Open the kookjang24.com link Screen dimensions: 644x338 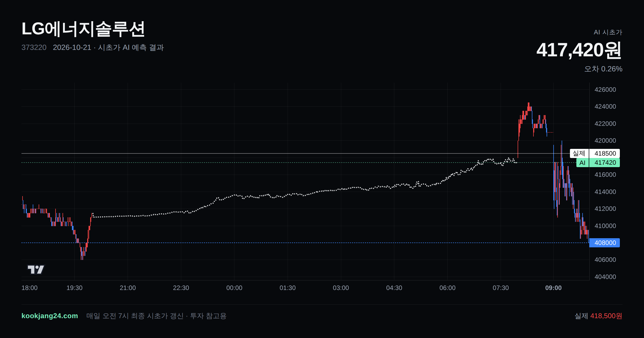pos(50,316)
